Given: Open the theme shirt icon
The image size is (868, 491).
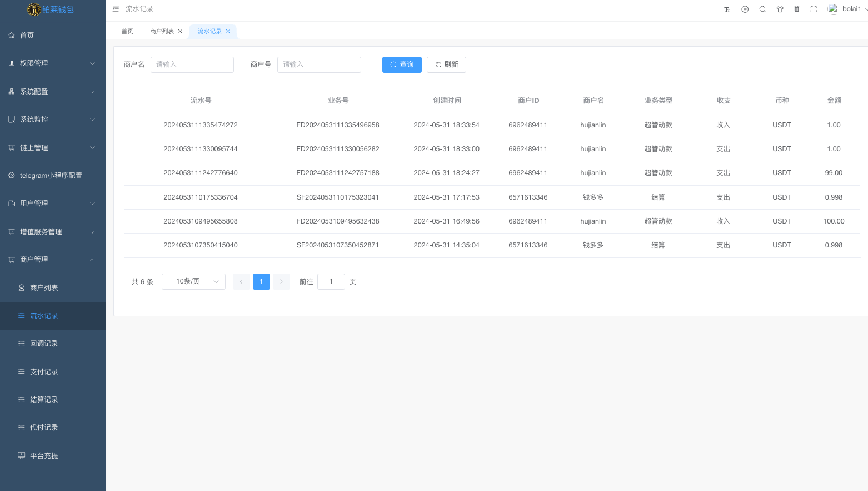Looking at the screenshot, I should [x=780, y=9].
